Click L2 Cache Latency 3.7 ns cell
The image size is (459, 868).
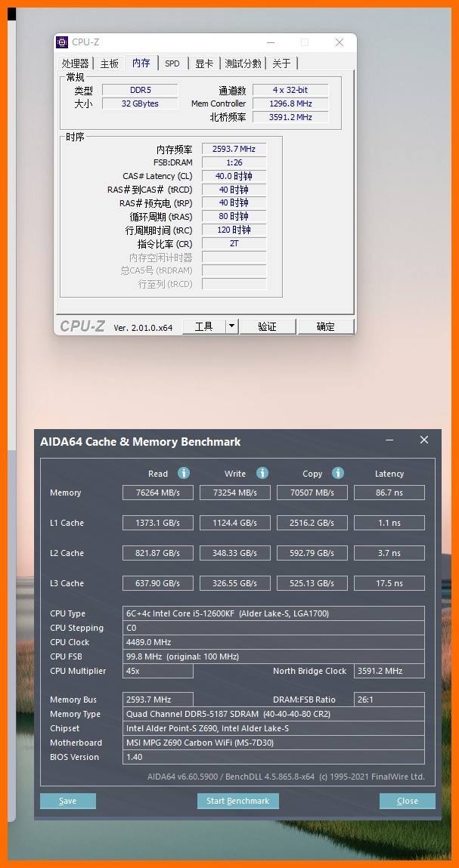[x=389, y=552]
